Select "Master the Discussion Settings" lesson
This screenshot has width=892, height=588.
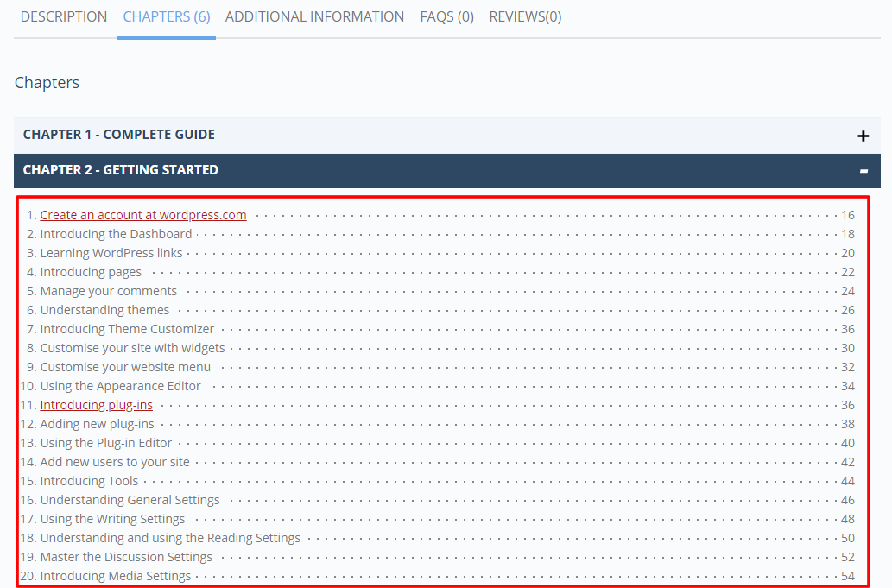(x=126, y=557)
